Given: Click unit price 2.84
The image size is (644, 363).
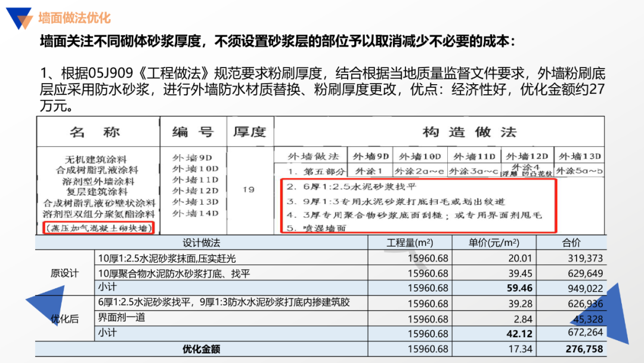Looking at the screenshot, I should (523, 319).
